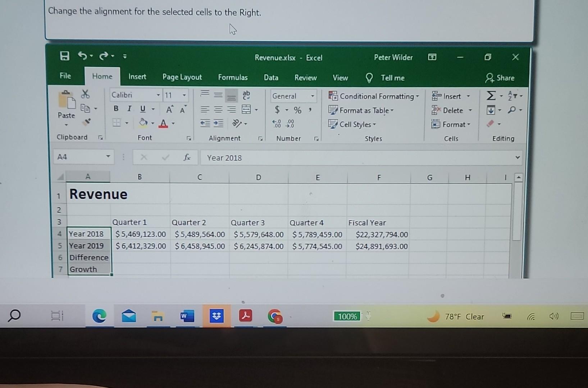Open the Mail app from the taskbar
This screenshot has height=388, width=588.
(x=128, y=316)
